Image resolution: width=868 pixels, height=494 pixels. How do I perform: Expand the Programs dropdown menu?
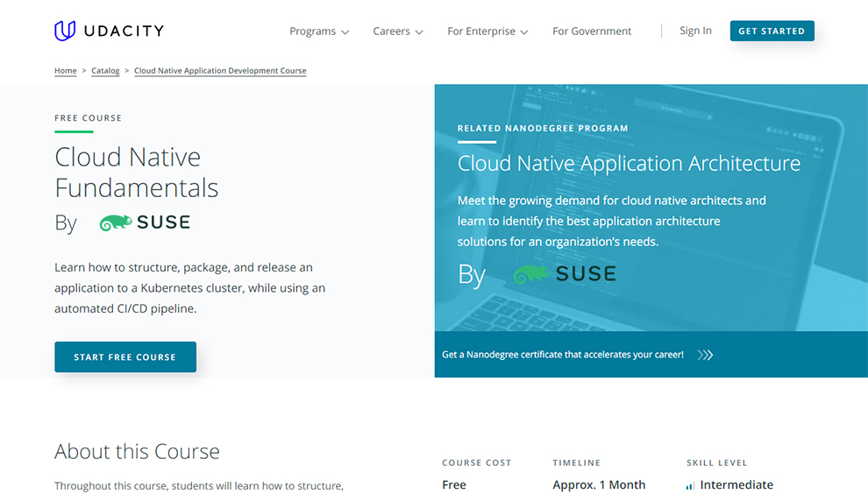319,32
